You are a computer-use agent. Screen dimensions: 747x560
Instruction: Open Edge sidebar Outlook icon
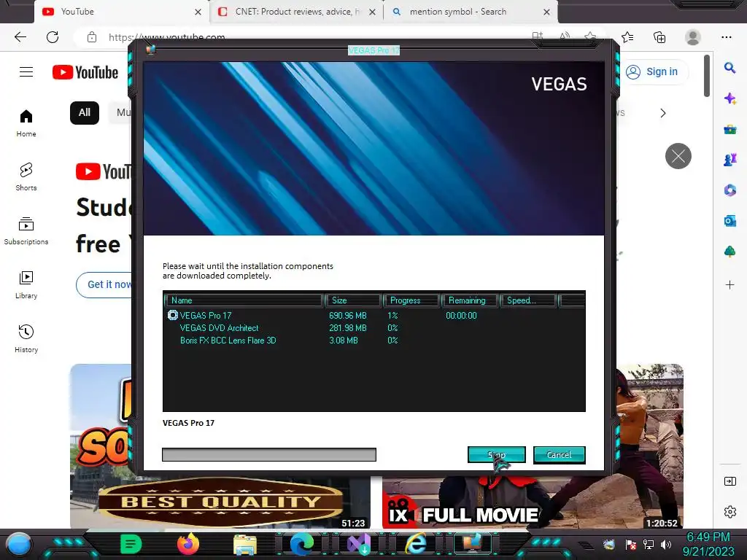(729, 220)
